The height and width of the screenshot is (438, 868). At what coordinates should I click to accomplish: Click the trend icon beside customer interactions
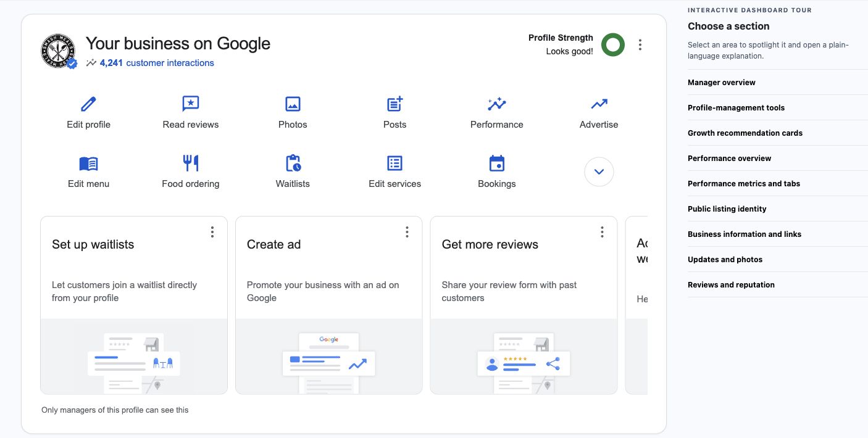click(x=91, y=62)
